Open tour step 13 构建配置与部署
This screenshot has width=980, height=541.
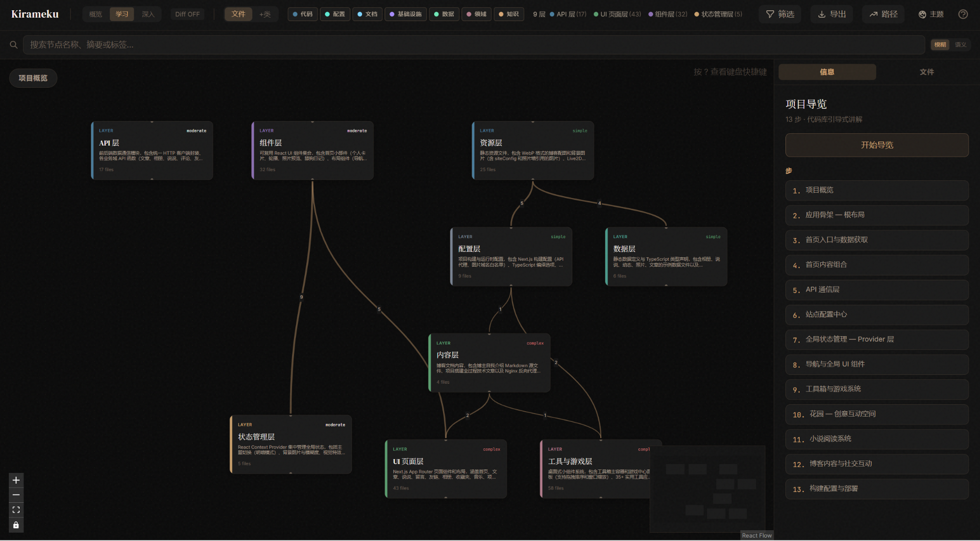point(877,489)
